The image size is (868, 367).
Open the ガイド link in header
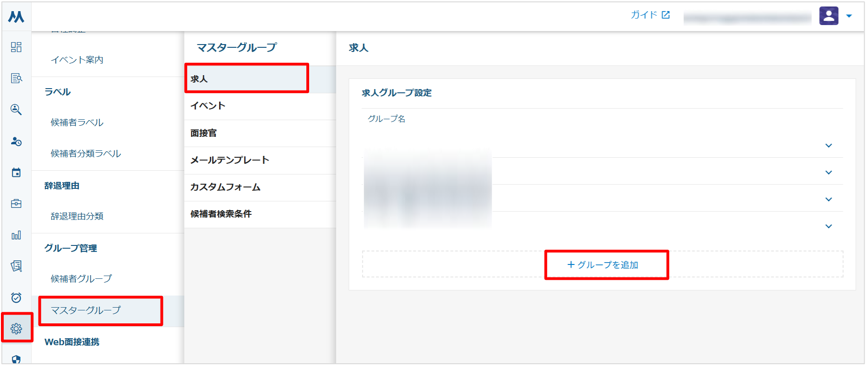[650, 15]
